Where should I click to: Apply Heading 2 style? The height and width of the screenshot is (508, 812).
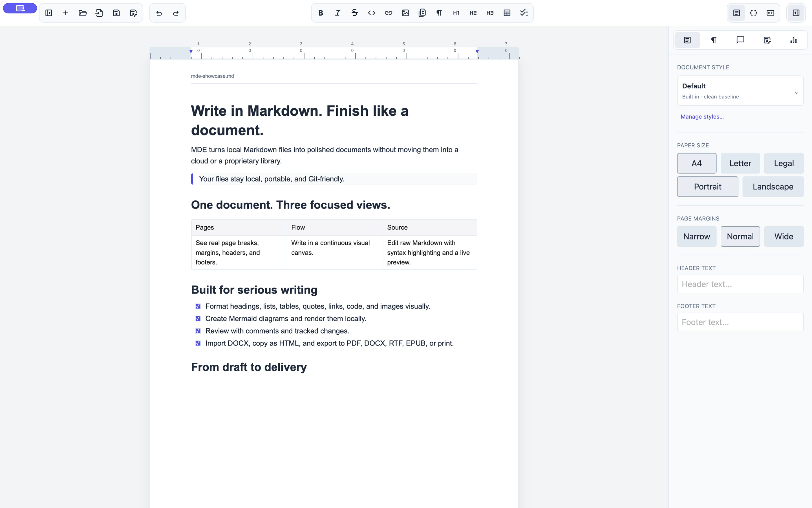pos(473,13)
